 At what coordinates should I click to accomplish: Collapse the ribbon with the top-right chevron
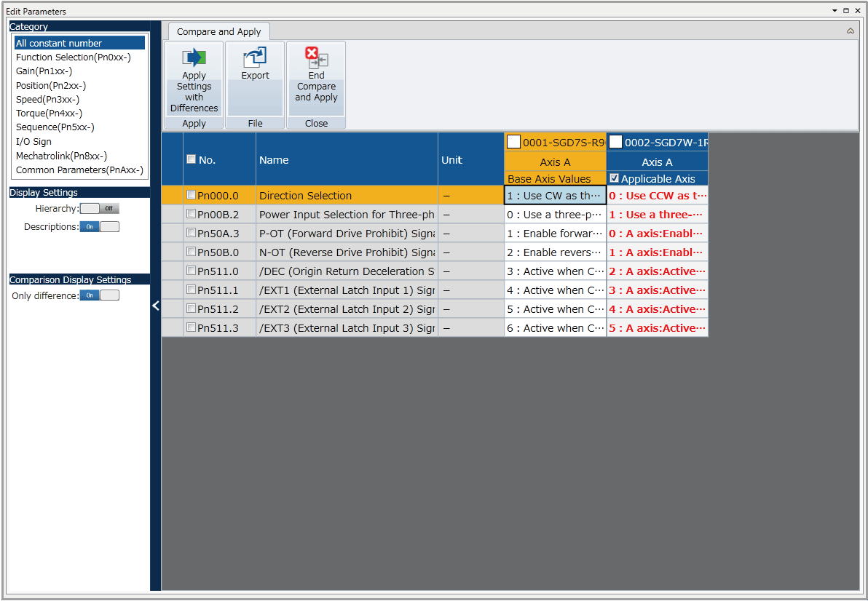[851, 31]
